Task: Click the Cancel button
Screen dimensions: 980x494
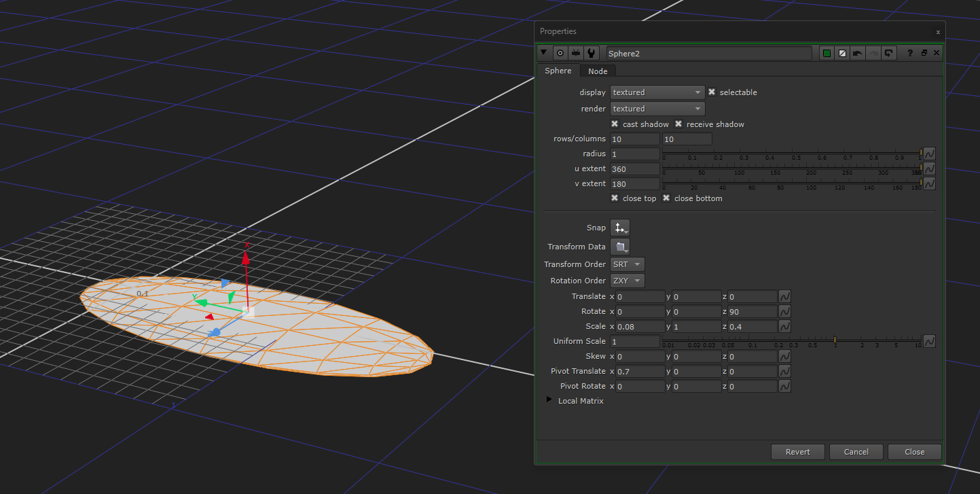Action: (856, 452)
